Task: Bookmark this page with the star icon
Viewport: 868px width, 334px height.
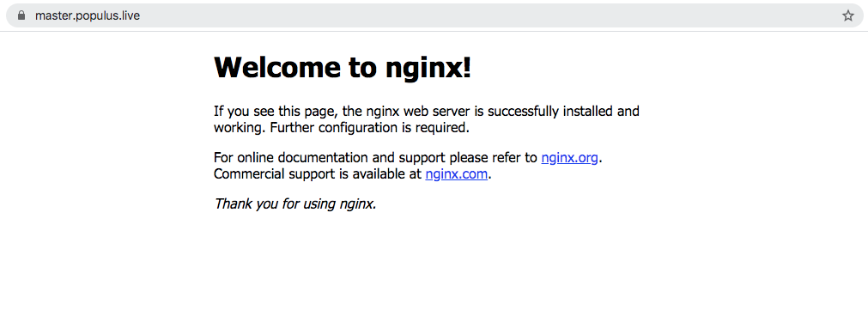Action: tap(848, 15)
